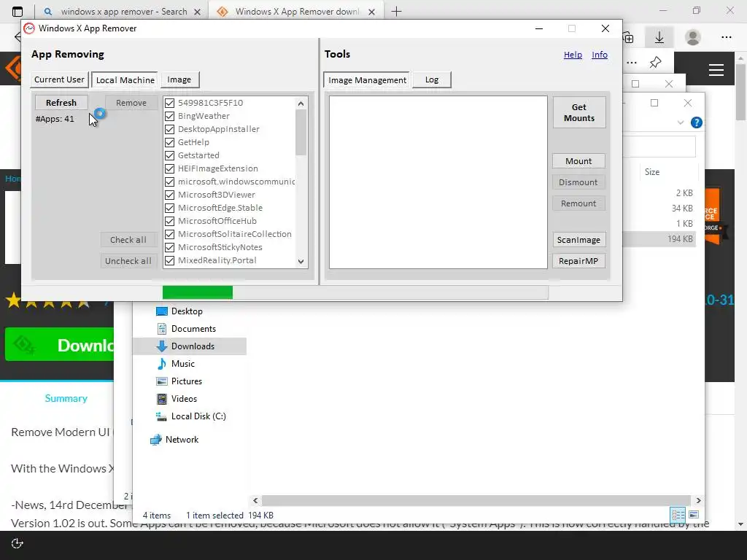The width and height of the screenshot is (747, 560).
Task: Open Videos icon in File Explorer sidebar
Action: coord(162,399)
